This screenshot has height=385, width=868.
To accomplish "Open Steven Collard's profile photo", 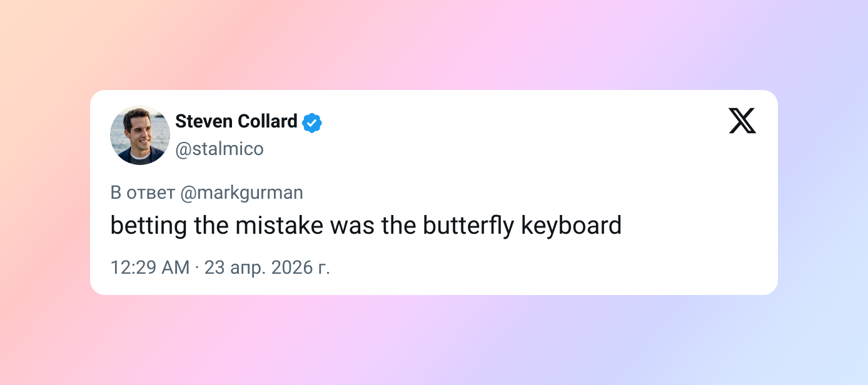I will 140,134.
